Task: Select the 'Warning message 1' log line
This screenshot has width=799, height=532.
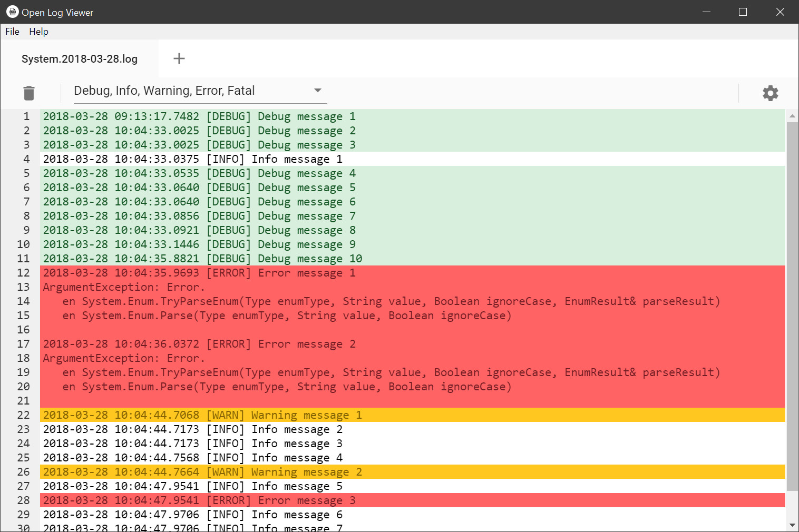Action: coord(413,415)
